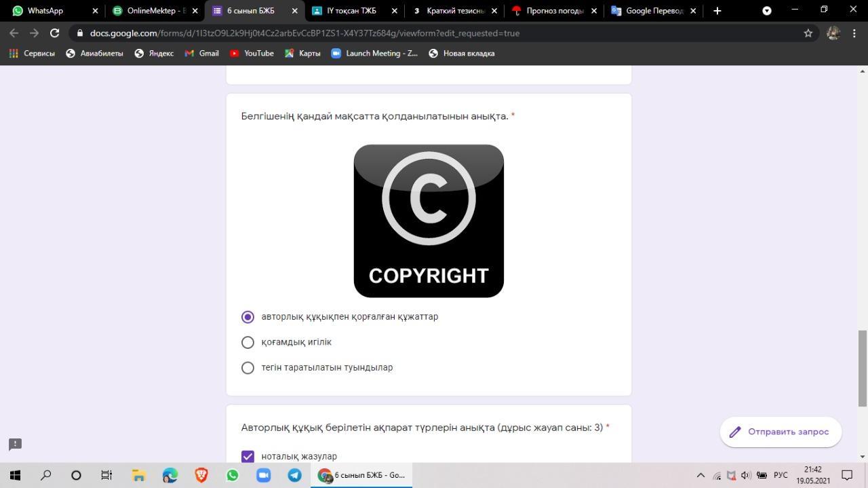Open Telegram from the taskbar
Image resolution: width=868 pixels, height=488 pixels.
click(295, 475)
